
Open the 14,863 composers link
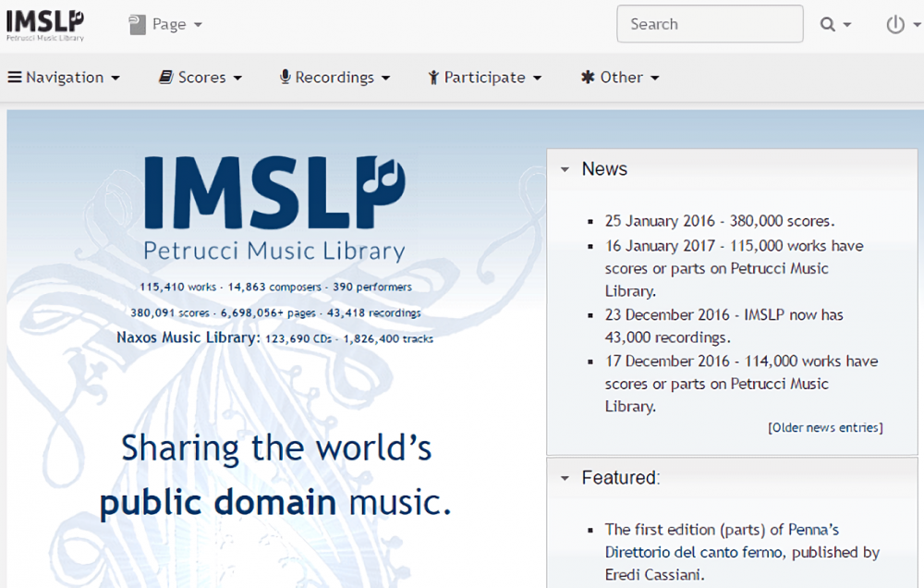point(274,287)
